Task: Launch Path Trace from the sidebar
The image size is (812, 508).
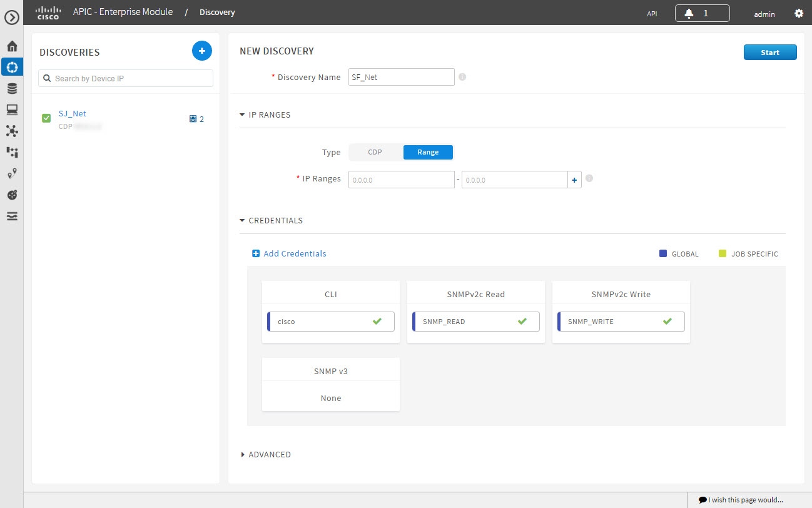Action: 12,173
